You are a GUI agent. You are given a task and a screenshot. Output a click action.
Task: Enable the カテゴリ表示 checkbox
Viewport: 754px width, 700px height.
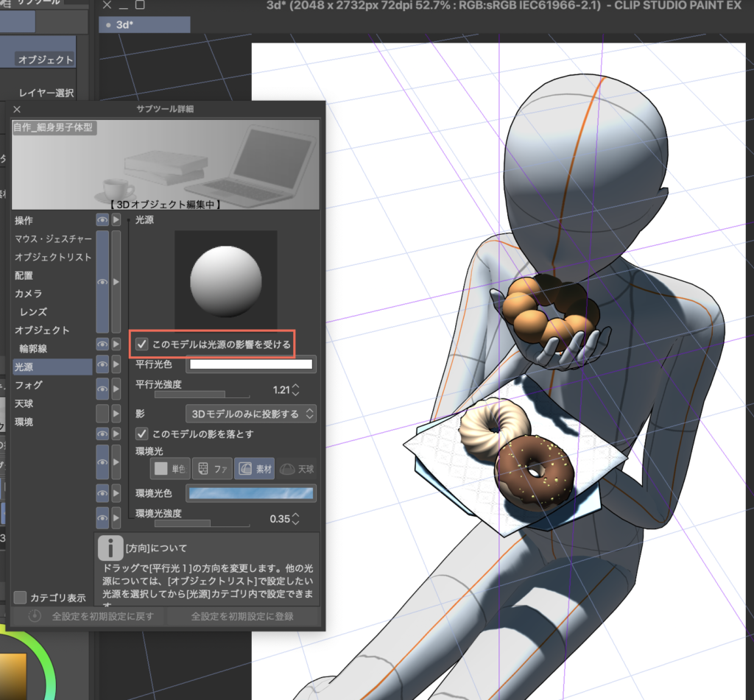click(21, 597)
